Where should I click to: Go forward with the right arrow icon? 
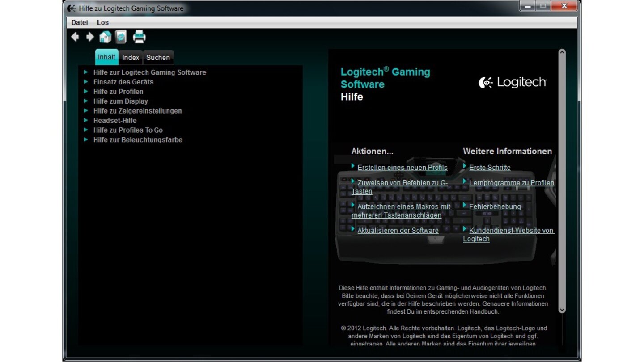(x=90, y=37)
